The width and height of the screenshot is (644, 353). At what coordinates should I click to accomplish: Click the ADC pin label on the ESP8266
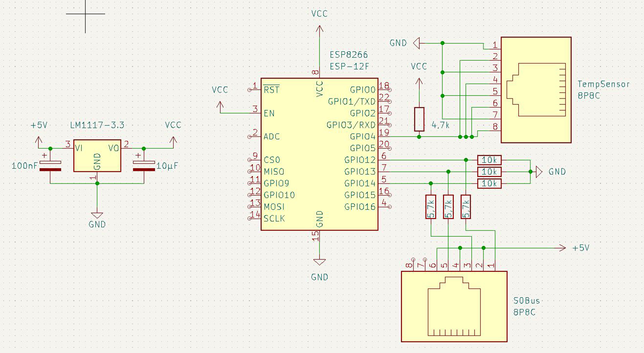click(x=271, y=137)
